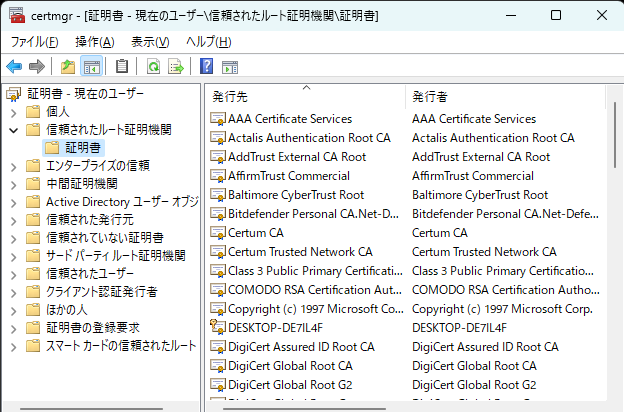Click the AddTrust External CA Root certificate icon
624x412 pixels.
click(x=218, y=156)
